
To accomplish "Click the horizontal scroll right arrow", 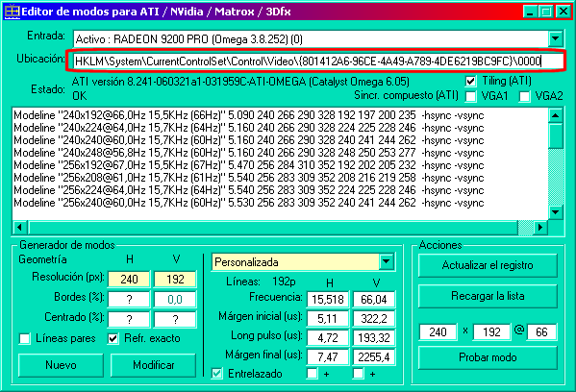I will [x=540, y=227].
